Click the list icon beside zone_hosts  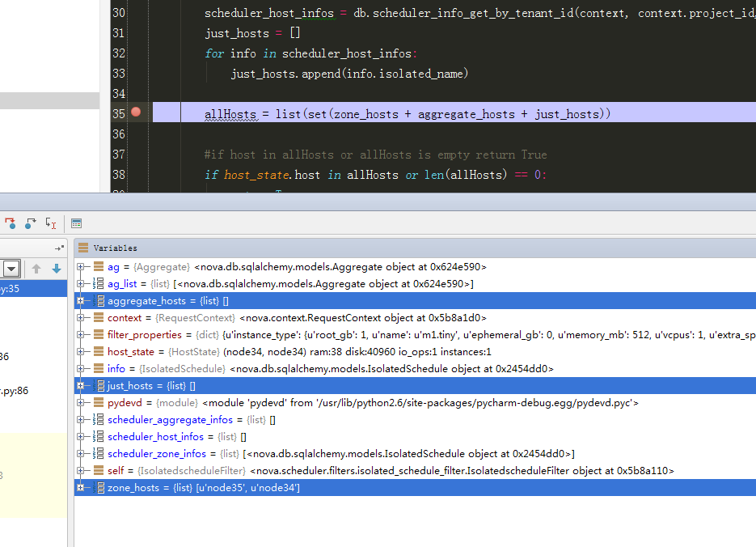(x=99, y=488)
